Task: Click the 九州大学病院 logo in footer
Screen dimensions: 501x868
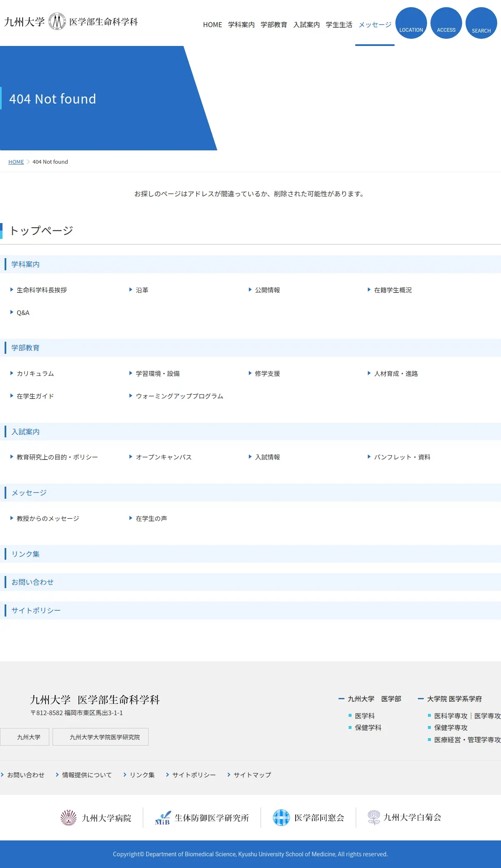Action: pyautogui.click(x=96, y=817)
